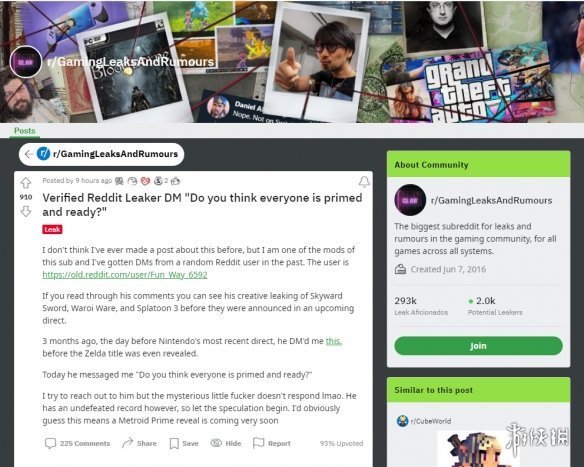The width and height of the screenshot is (584, 467).
Task: Select the red Leak flair tag
Action: coord(52,229)
